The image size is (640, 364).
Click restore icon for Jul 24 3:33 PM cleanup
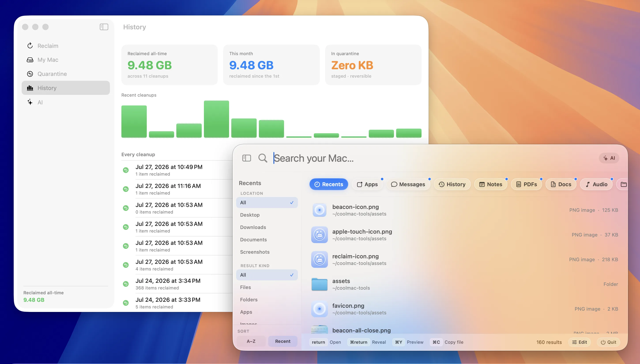point(126,303)
